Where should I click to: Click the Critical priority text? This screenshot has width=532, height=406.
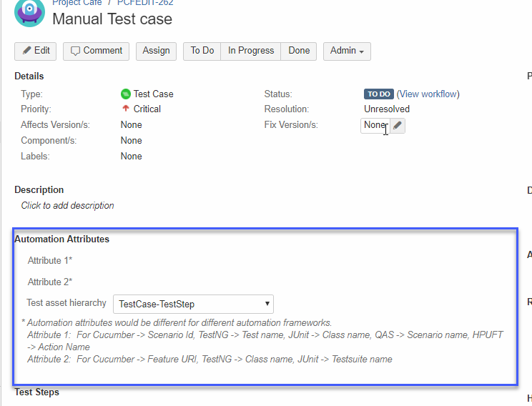point(147,109)
